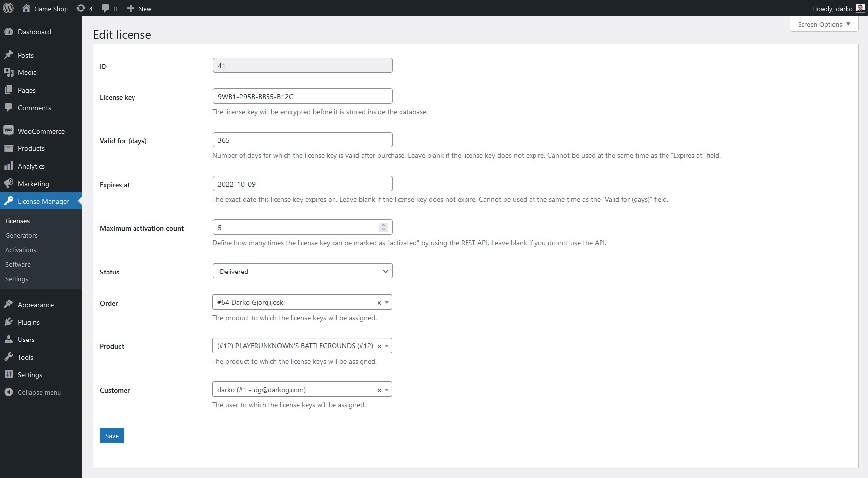
Task: Increase the maximum activation count stepper
Action: coord(383,225)
